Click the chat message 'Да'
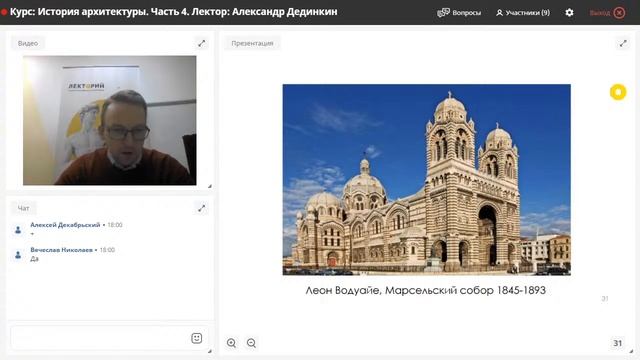640x360 pixels. (34, 259)
